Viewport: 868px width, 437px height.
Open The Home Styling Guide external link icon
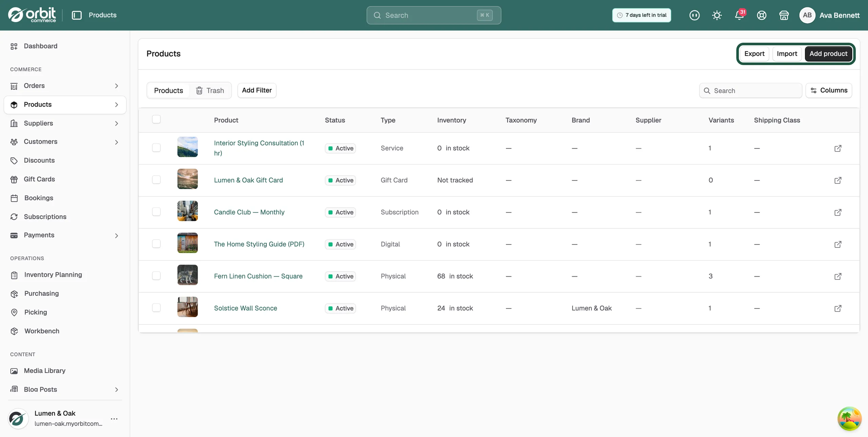pyautogui.click(x=838, y=244)
